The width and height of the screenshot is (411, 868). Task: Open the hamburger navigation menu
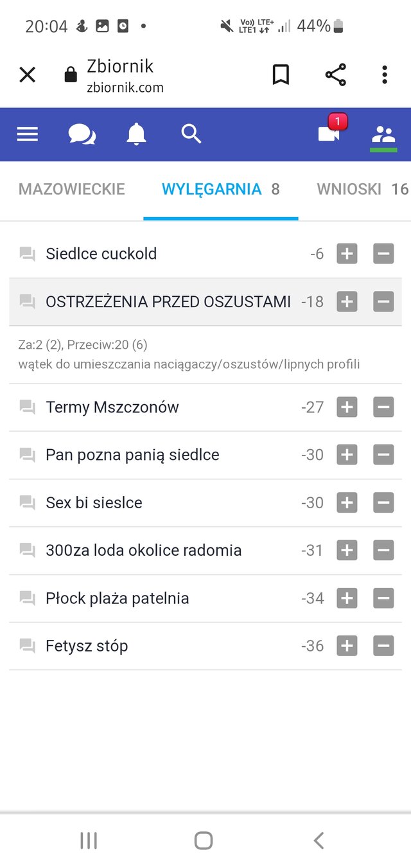point(27,134)
